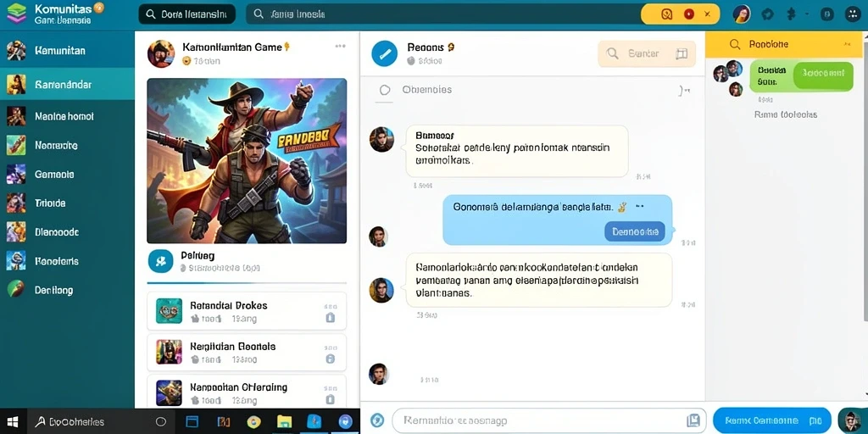
Task: Click the puzzle extension icon in top bar
Action: coord(792,14)
